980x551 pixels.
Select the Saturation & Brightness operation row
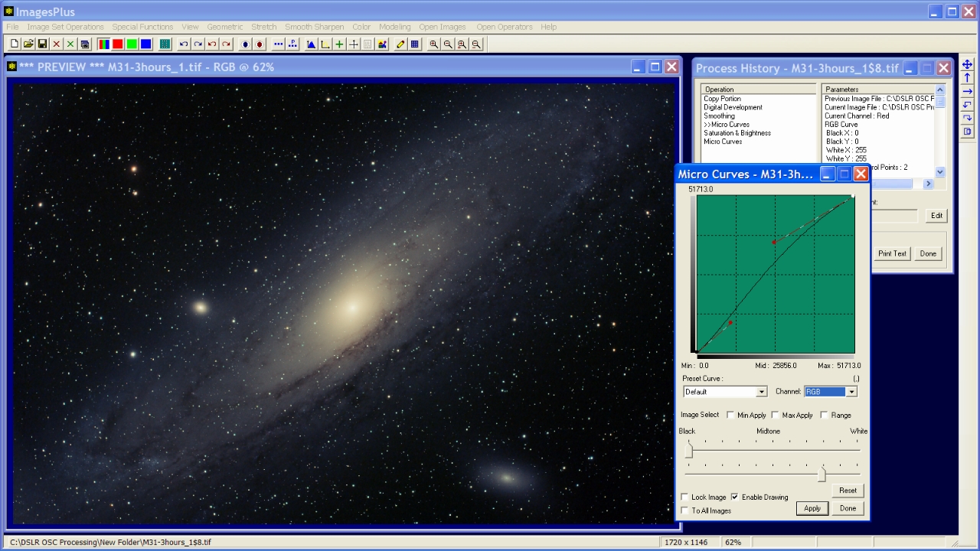tap(737, 133)
